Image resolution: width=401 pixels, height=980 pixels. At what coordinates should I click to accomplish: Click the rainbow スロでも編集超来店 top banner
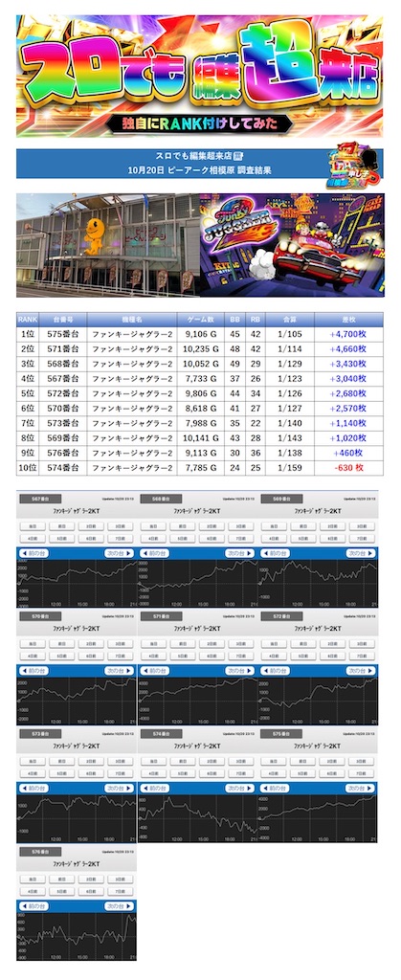click(200, 76)
